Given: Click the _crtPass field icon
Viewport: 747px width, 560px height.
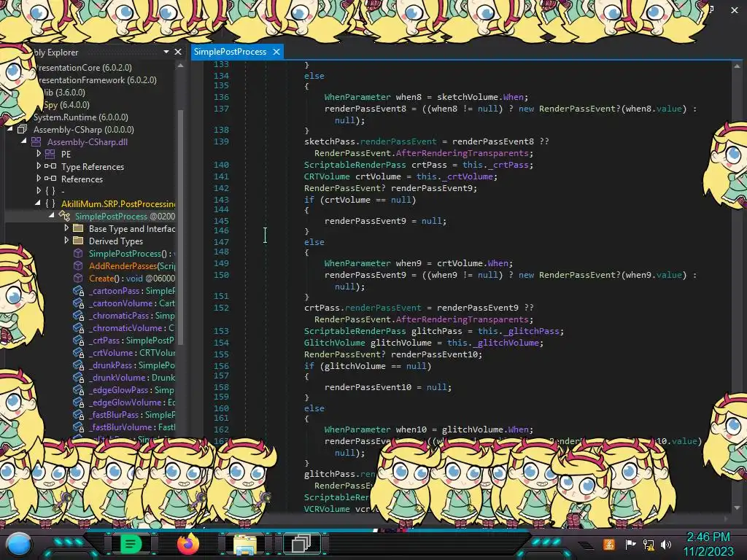Looking at the screenshot, I should coord(78,340).
